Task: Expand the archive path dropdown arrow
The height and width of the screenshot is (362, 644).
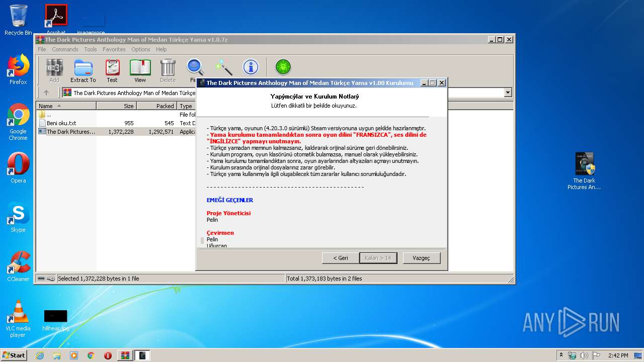Action: pyautogui.click(x=508, y=93)
